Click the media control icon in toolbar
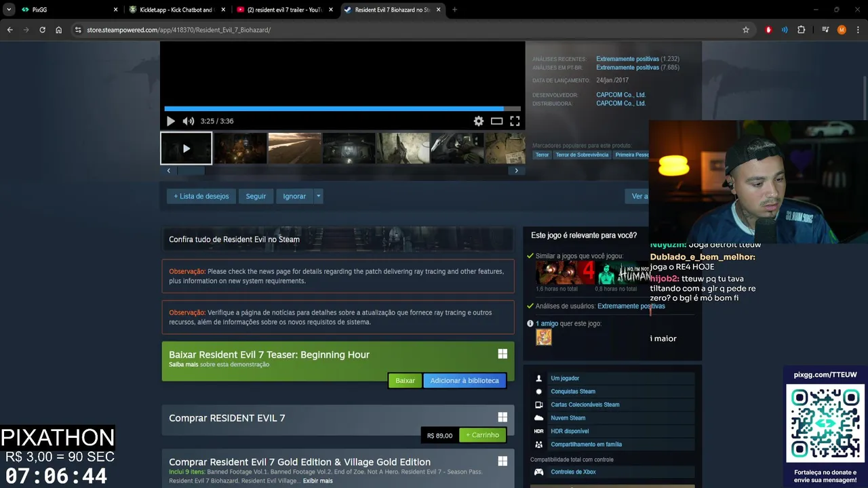Screen dimensions: 868x488 (x=825, y=30)
